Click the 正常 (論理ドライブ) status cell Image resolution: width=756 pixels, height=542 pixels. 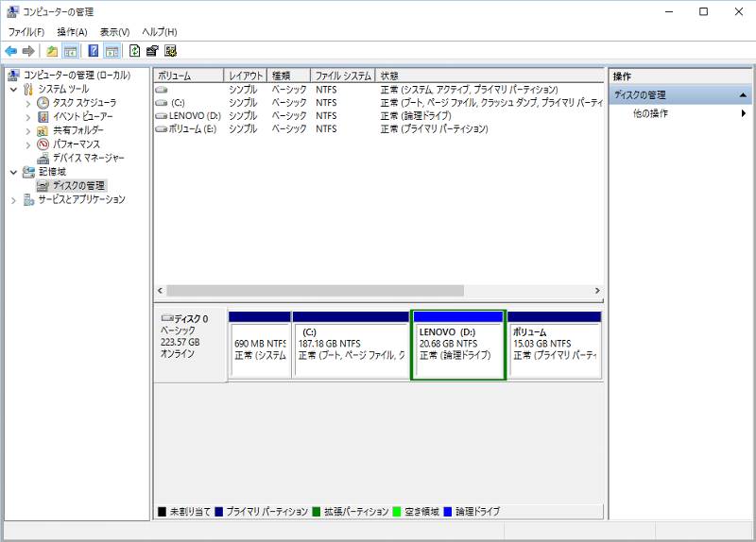pos(416,116)
